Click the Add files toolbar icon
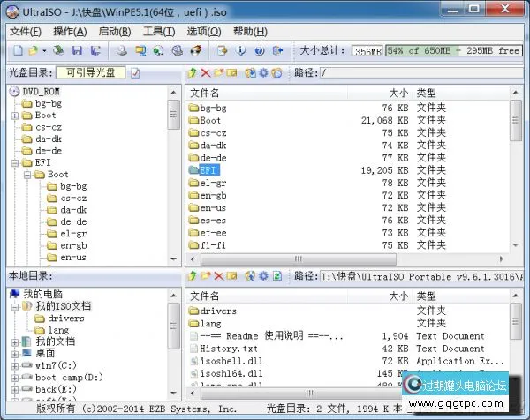This screenshot has height=420, width=530. click(x=222, y=50)
